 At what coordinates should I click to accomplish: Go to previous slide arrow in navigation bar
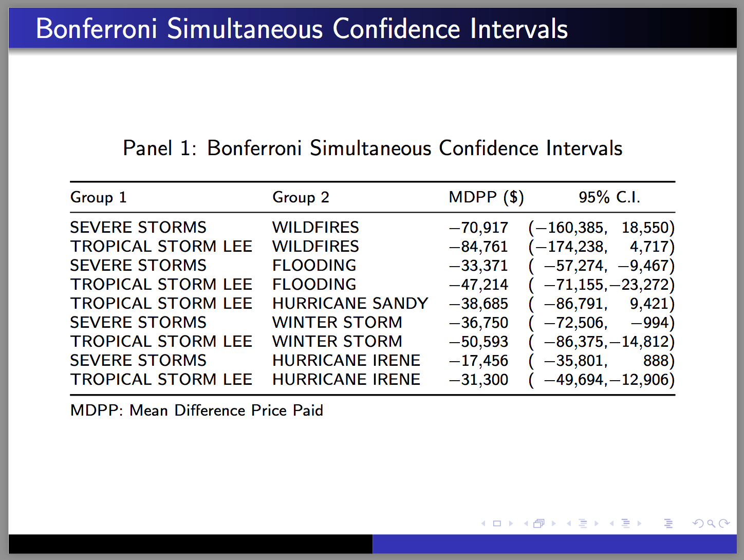(483, 524)
